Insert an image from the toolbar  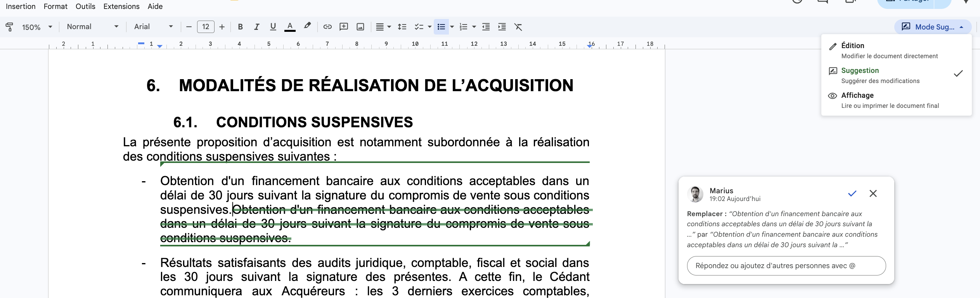tap(360, 27)
